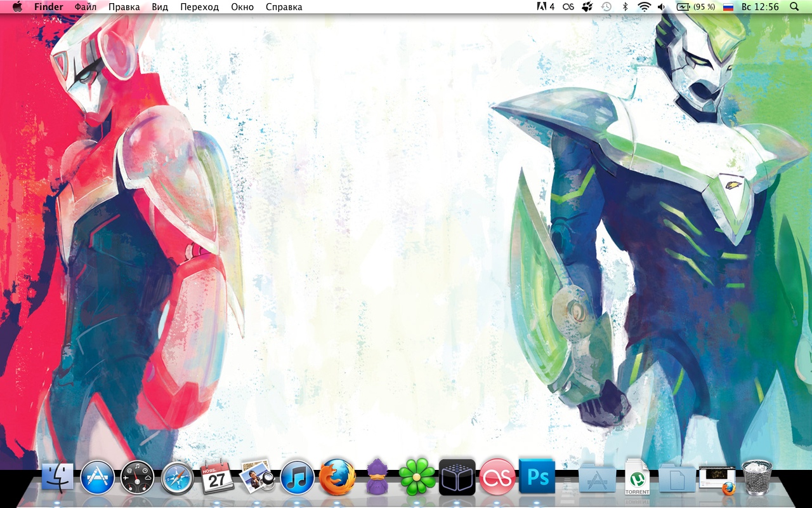The height and width of the screenshot is (508, 812).
Task: Open the Russian flag input source menu
Action: pos(728,7)
